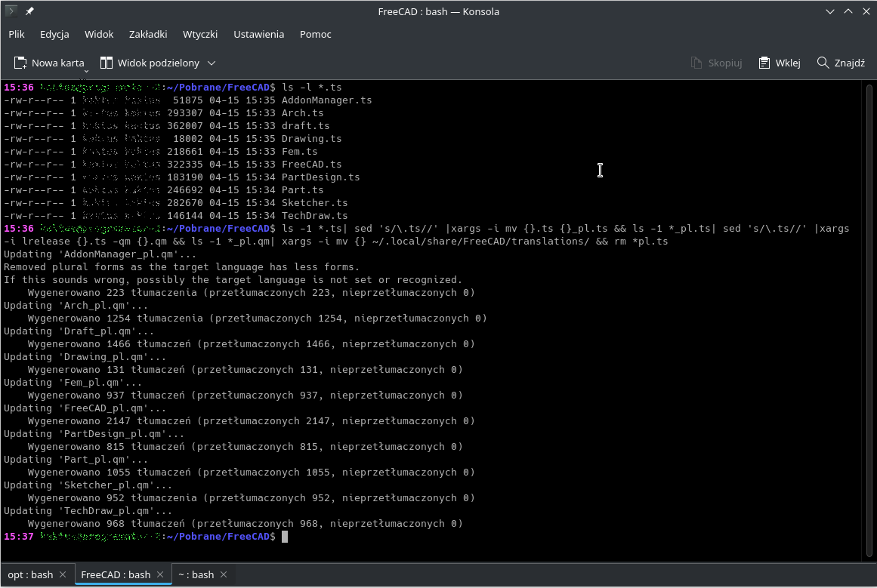
Task: Click the TechDraw.ts file name
Action: click(314, 216)
